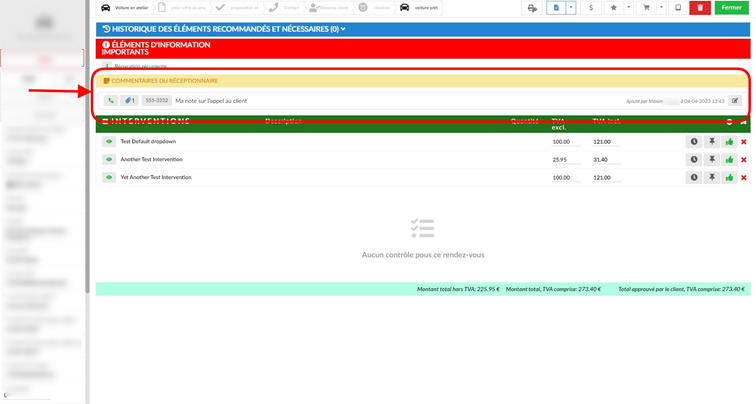The width and height of the screenshot is (756, 404).
Task: Click the red trash delete button
Action: [x=700, y=8]
